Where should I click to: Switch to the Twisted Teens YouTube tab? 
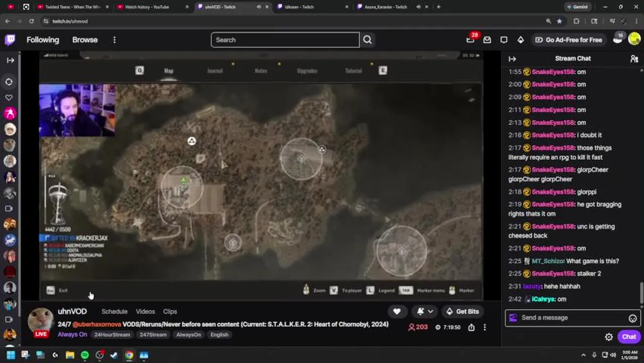pos(73,7)
